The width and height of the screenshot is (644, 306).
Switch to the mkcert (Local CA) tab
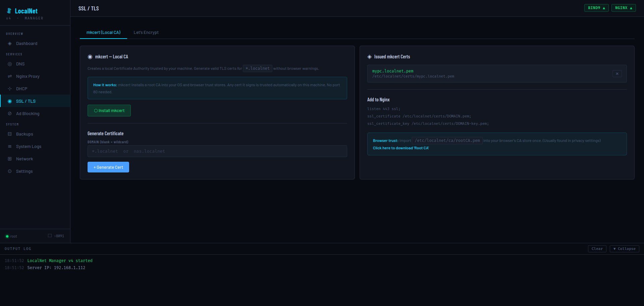(x=103, y=33)
